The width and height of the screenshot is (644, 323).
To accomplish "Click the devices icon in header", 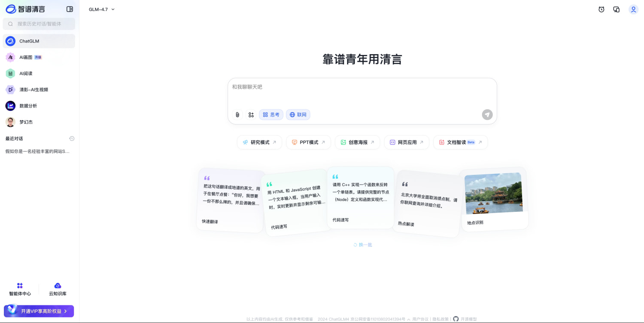I will tap(617, 9).
